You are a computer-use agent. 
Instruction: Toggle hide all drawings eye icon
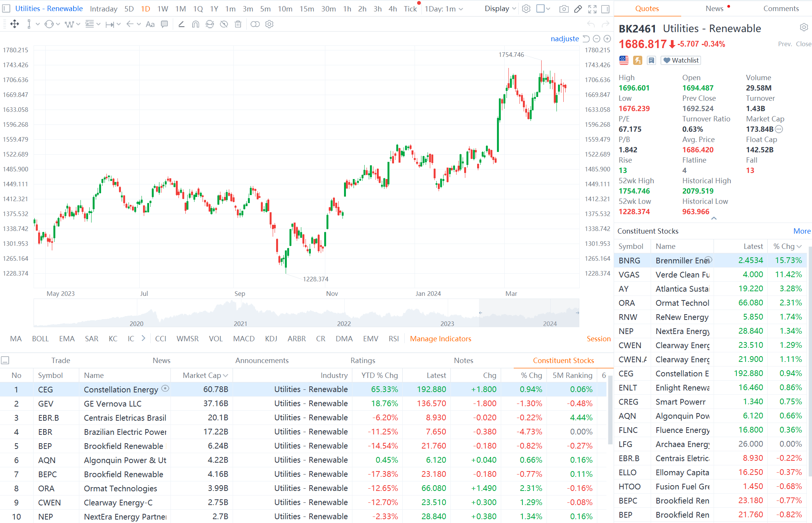point(224,24)
